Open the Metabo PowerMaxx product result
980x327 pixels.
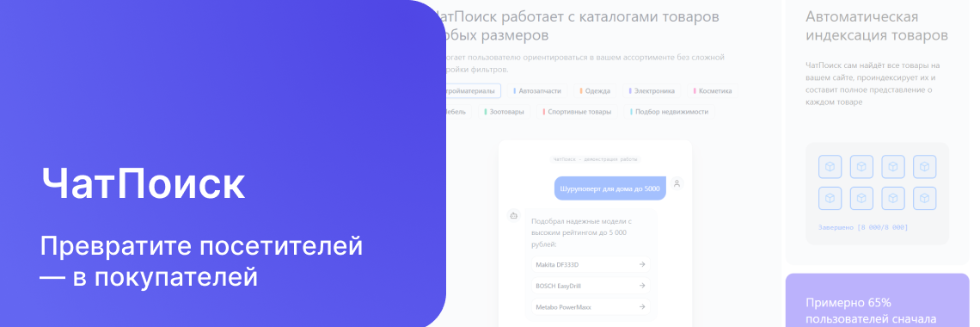click(591, 307)
